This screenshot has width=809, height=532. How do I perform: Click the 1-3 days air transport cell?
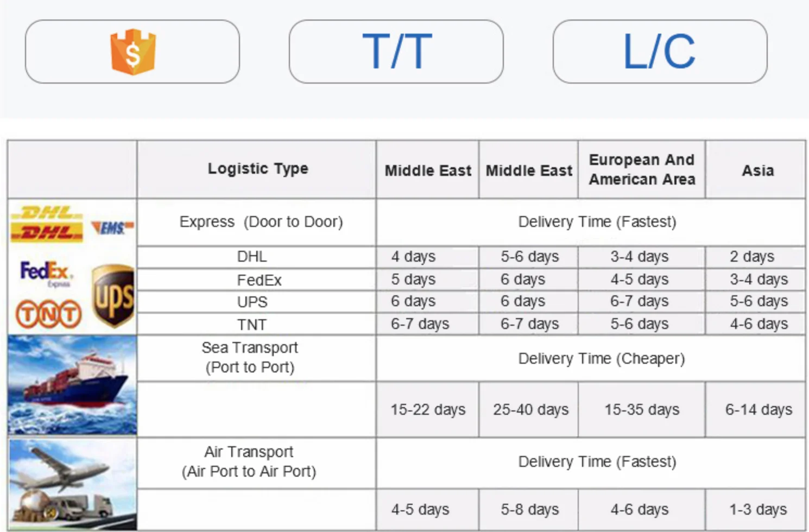tap(757, 509)
